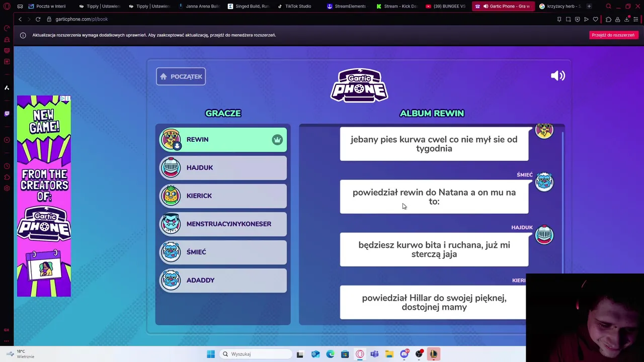Click the ALBUM REWIN heading
The height and width of the screenshot is (362, 644).
432,113
